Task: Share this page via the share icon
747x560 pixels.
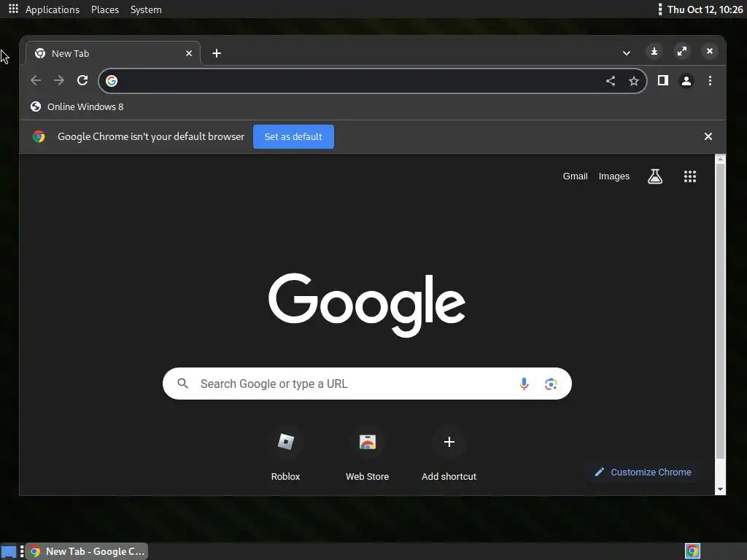Action: pos(611,81)
